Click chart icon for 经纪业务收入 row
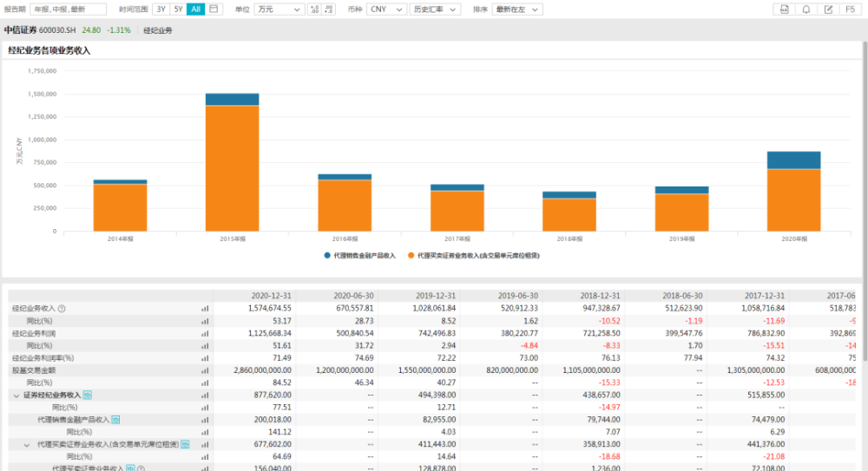This screenshot has height=471, width=868. pyautogui.click(x=206, y=308)
